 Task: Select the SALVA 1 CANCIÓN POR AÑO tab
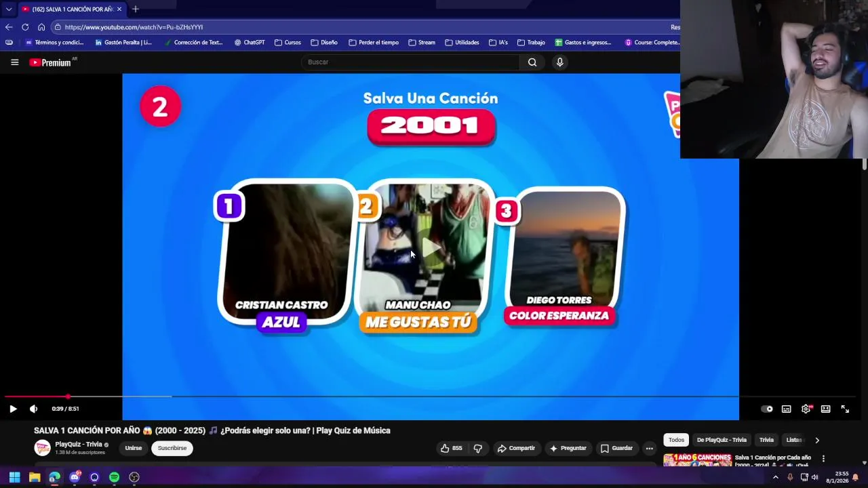[x=71, y=9]
